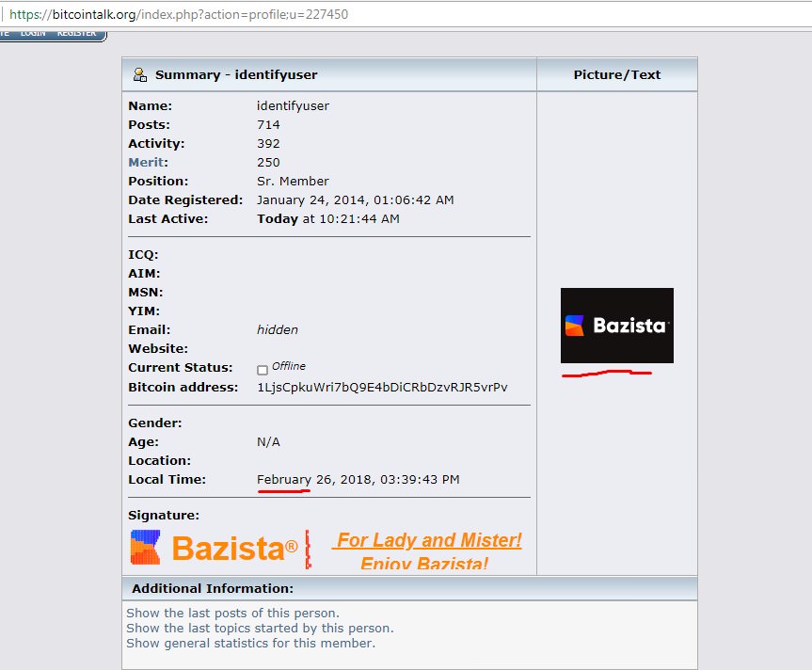This screenshot has width=812, height=670.
Task: Click the Bazista logo icon in signature
Action: (x=146, y=547)
